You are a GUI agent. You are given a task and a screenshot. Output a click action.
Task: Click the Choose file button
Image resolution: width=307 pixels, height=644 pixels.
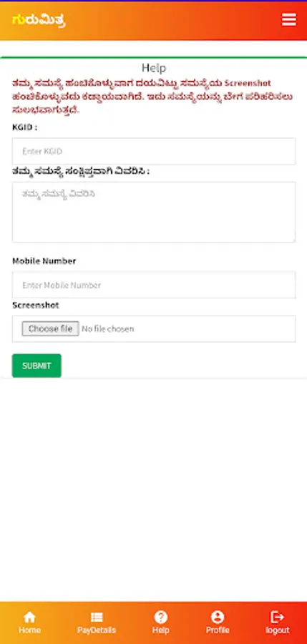50,328
